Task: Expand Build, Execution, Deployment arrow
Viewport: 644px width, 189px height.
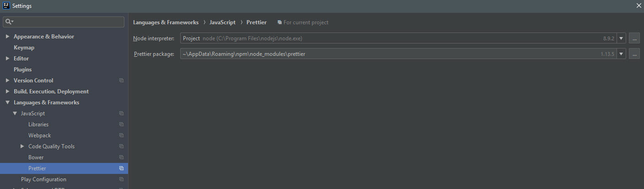Action: click(7, 92)
